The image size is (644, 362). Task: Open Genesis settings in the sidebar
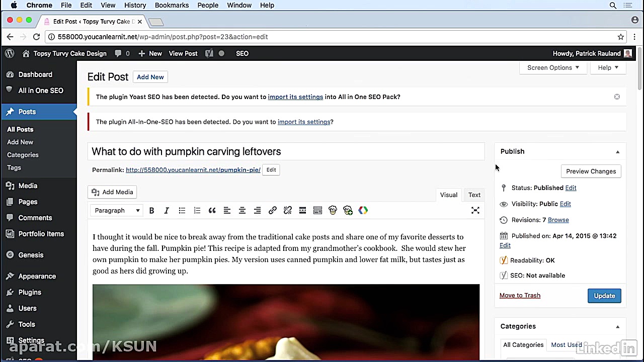point(31,255)
